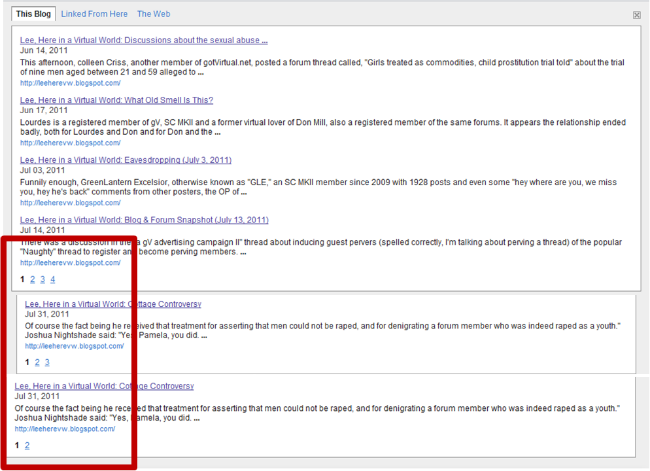
Task: Open 'What Old Smell Is This?' result
Action: [x=116, y=100]
